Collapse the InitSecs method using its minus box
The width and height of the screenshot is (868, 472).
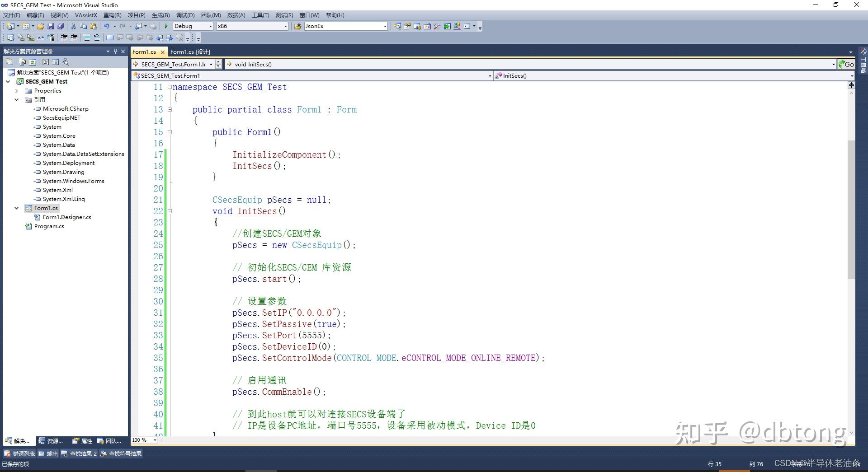pos(170,211)
